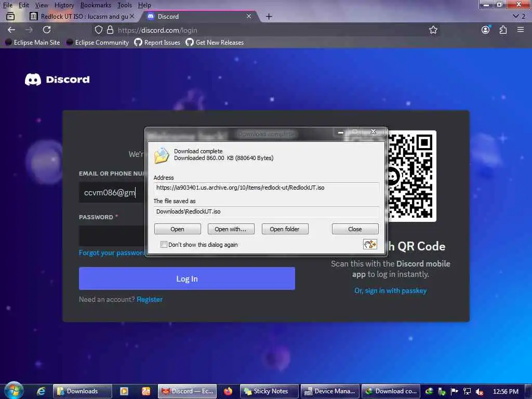Image resolution: width=532 pixels, height=399 pixels.
Task: Click Or, sign in with passkey
Action: [390, 290]
